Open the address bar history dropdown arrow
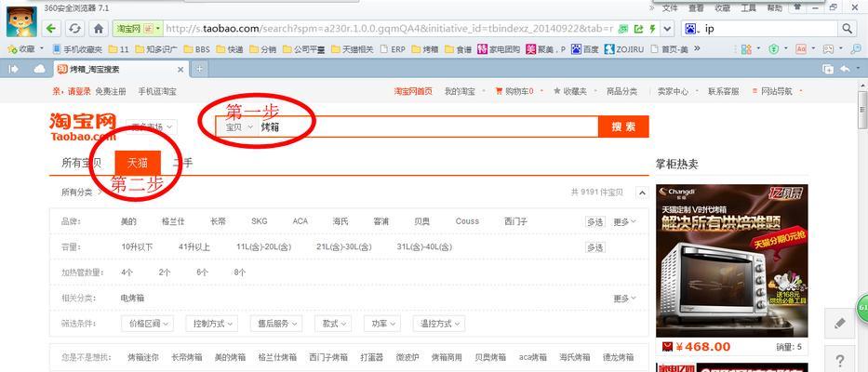 667,28
